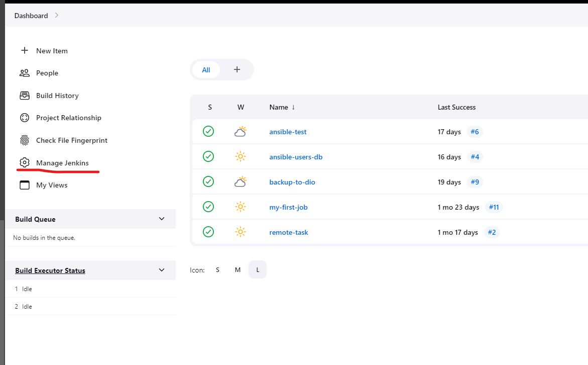Viewport: 588px width, 365px height.
Task: Open the Dashboard breadcrumb link
Action: (31, 16)
